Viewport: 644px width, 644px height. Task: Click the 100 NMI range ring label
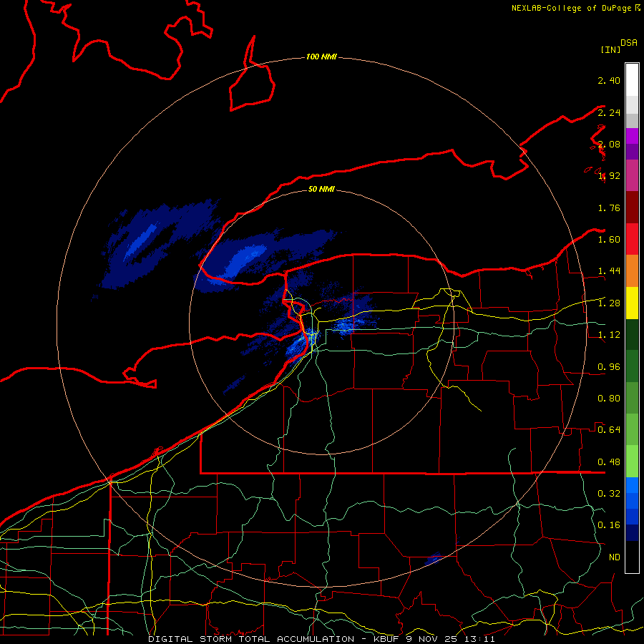321,57
